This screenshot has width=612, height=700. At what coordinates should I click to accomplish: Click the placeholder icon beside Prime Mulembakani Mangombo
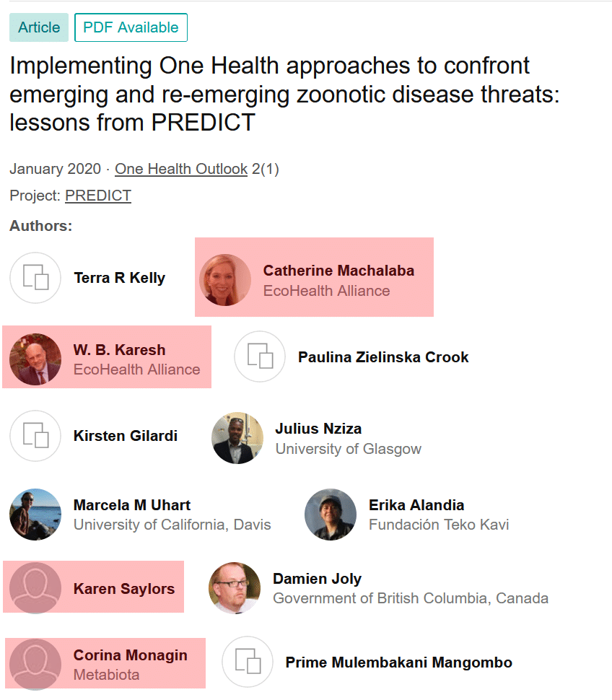click(x=248, y=662)
